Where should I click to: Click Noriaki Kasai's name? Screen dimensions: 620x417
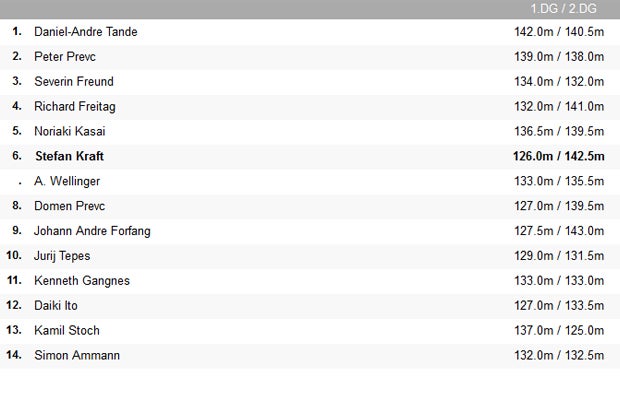[x=70, y=131]
